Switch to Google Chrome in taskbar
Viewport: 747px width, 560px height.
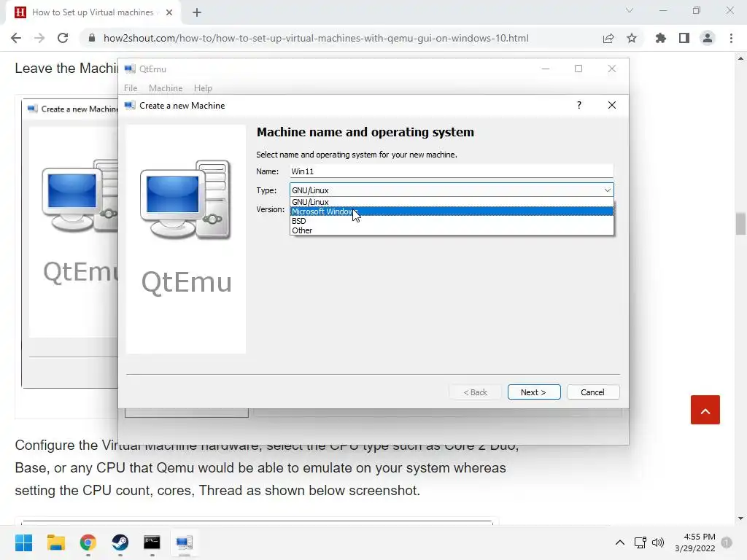click(88, 542)
